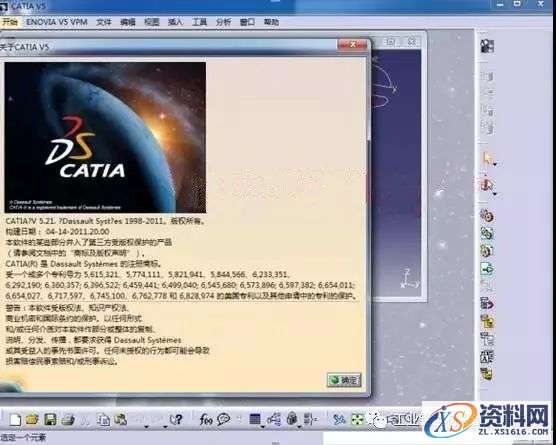Confirm the About dialog with 确定
556x445 pixels.
[344, 380]
